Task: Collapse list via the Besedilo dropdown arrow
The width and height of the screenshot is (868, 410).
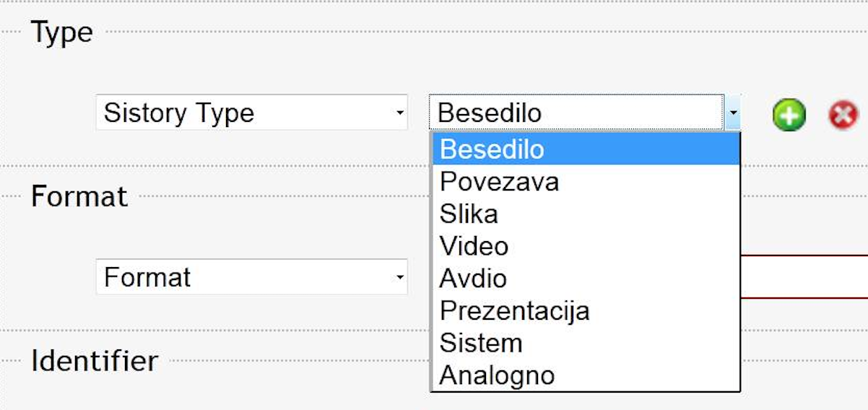Action: pos(733,113)
